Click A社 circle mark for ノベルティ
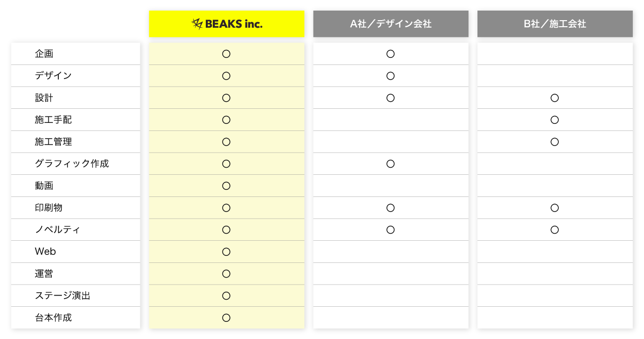This screenshot has height=339, width=644. pyautogui.click(x=390, y=230)
